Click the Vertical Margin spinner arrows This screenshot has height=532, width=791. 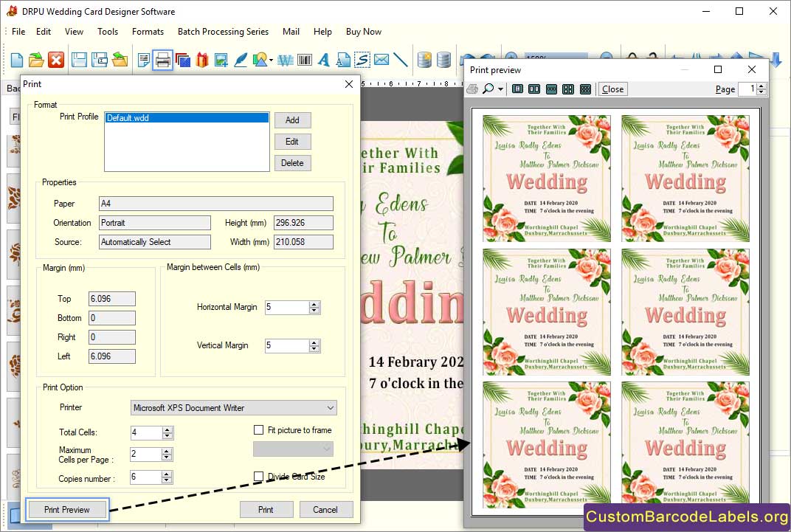click(x=314, y=345)
